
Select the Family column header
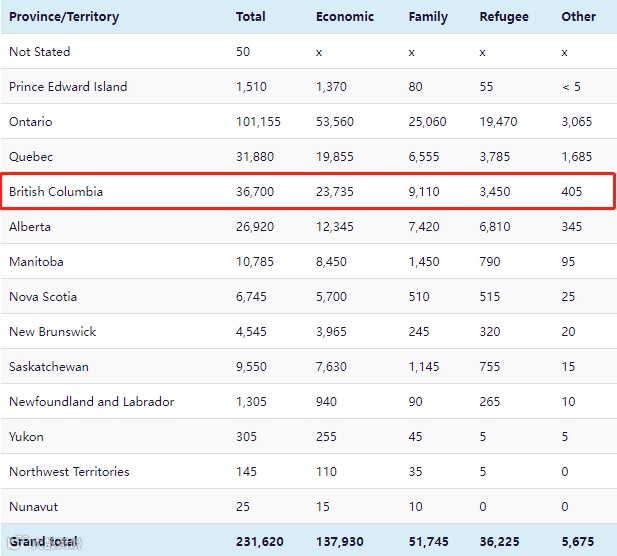pyautogui.click(x=428, y=16)
